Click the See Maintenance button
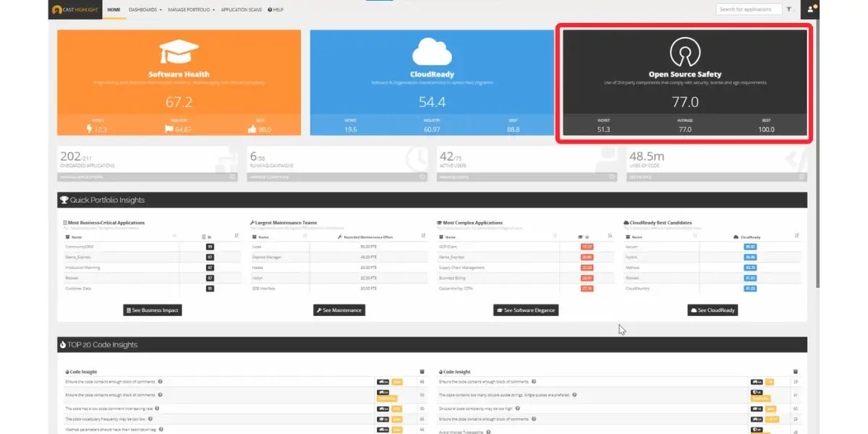Viewport: 868px width, 434px height. click(x=339, y=310)
